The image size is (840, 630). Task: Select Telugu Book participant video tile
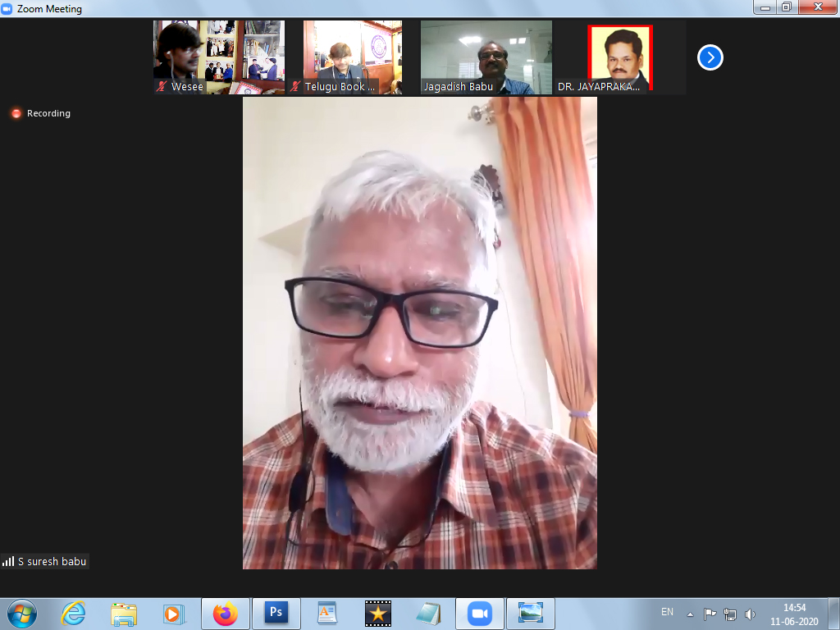(353, 57)
